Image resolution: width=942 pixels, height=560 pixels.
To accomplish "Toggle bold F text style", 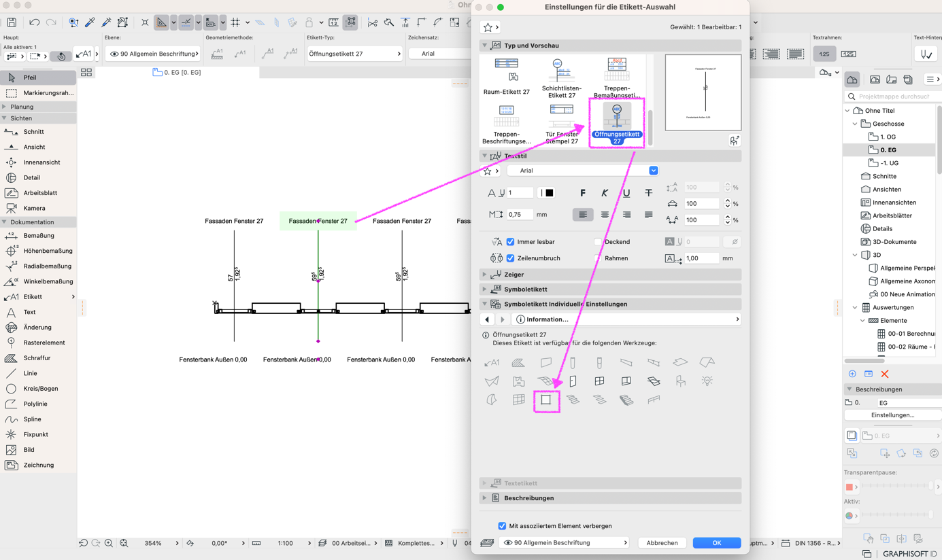I will pos(582,193).
